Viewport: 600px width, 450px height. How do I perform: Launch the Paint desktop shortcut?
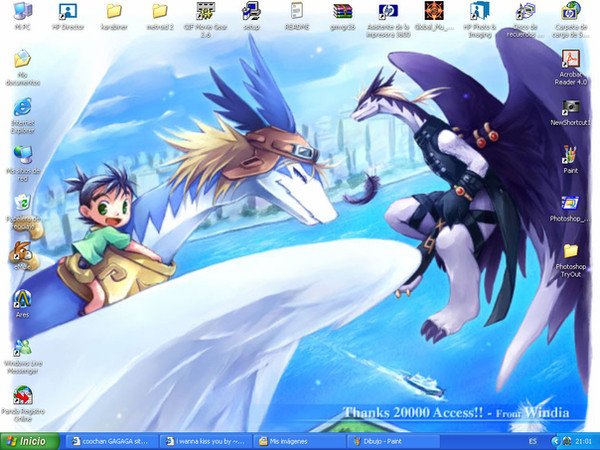(x=571, y=155)
